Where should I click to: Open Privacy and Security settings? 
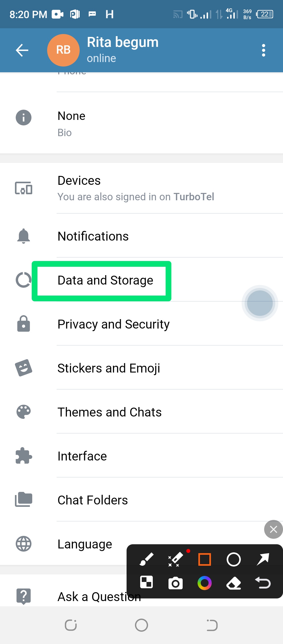click(x=113, y=324)
